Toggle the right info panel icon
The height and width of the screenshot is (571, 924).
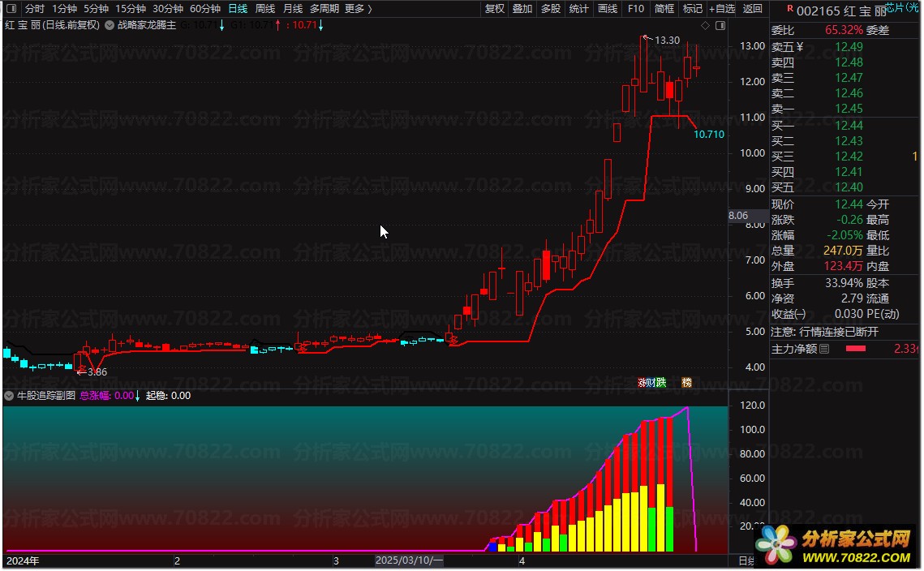click(x=720, y=25)
